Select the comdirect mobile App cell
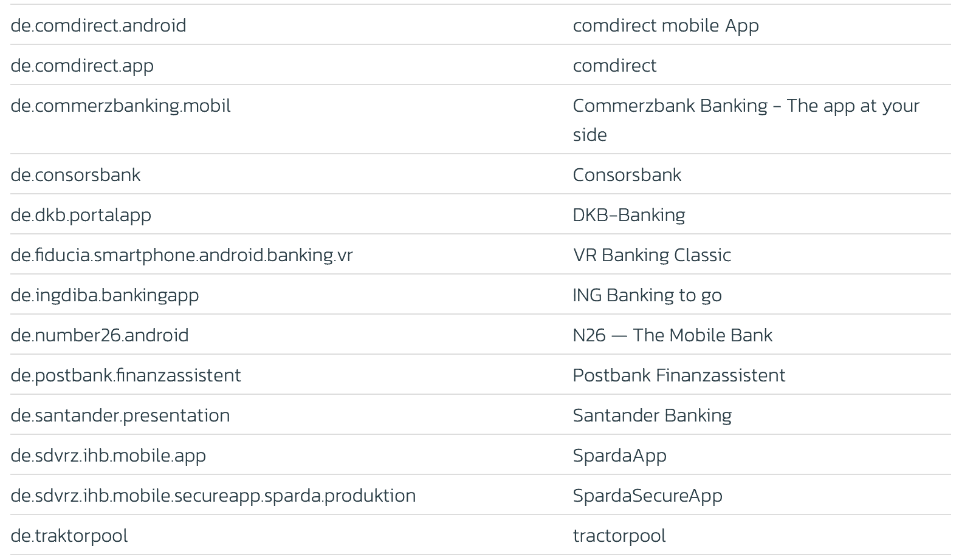 [x=665, y=26]
